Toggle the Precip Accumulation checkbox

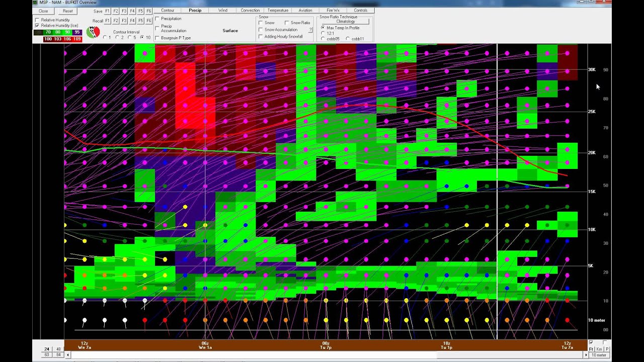[157, 28]
